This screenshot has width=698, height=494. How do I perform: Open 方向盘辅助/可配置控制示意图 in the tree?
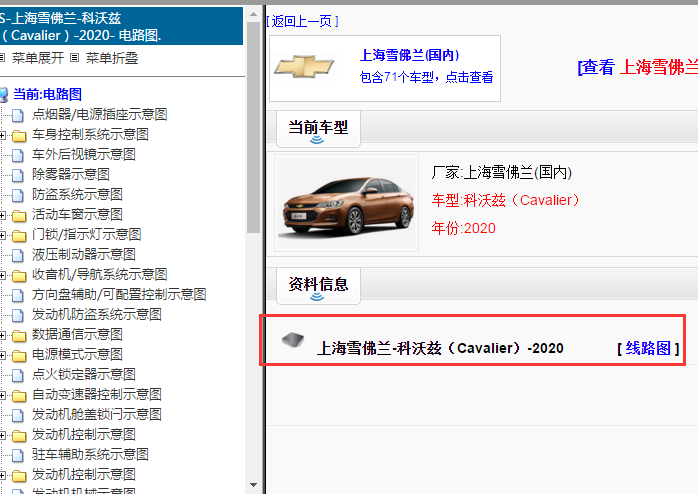pos(119,295)
